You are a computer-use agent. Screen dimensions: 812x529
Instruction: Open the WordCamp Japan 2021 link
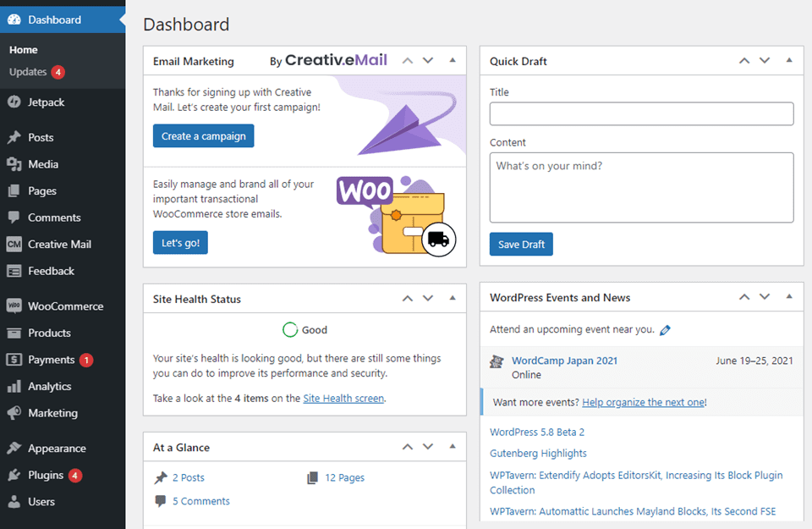pyautogui.click(x=564, y=361)
